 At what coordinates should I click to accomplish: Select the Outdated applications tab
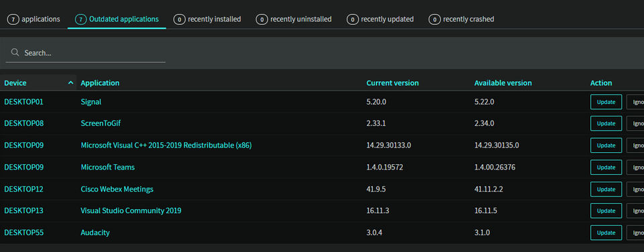point(117,19)
